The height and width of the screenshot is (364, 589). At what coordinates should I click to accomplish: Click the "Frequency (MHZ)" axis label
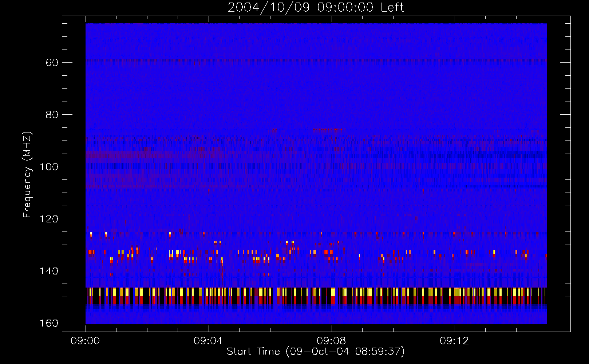pos(28,175)
